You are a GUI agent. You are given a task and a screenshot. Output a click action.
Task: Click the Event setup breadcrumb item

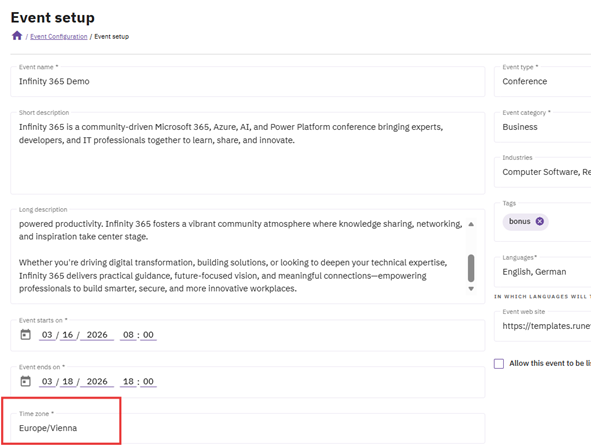coord(112,37)
